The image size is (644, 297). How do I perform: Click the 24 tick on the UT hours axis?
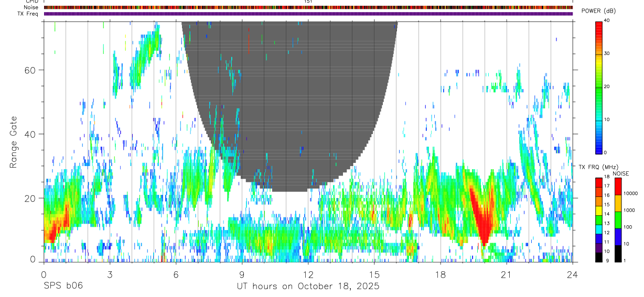572,274
